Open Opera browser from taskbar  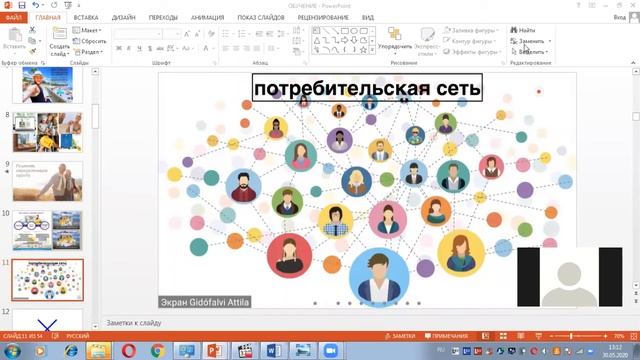coord(129,351)
